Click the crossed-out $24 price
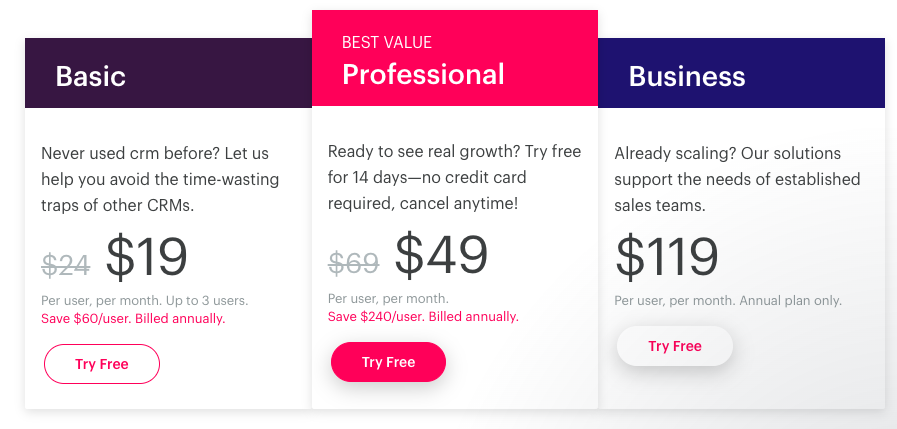 coord(66,264)
